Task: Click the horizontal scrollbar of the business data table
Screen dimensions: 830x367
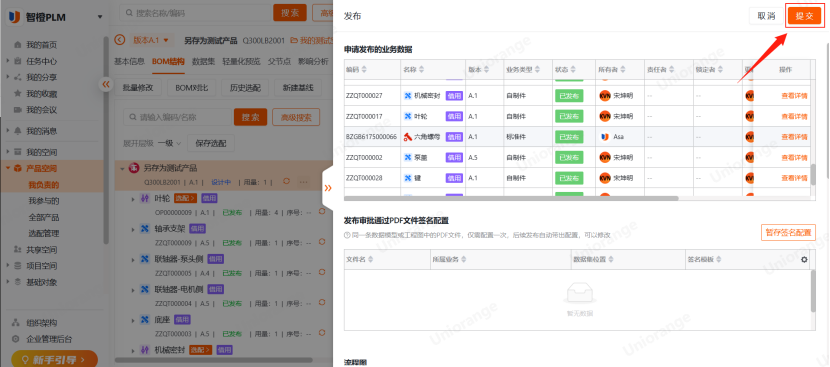Action: [x=511, y=198]
